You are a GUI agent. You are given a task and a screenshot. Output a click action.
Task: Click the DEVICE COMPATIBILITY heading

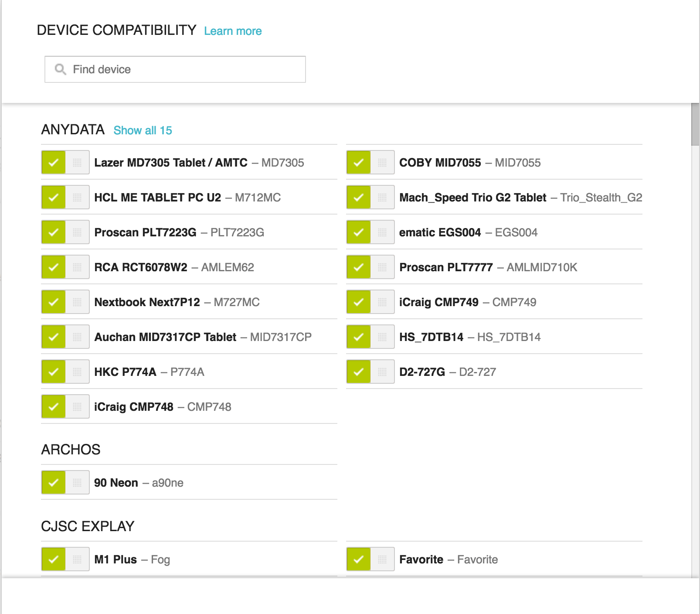(116, 30)
